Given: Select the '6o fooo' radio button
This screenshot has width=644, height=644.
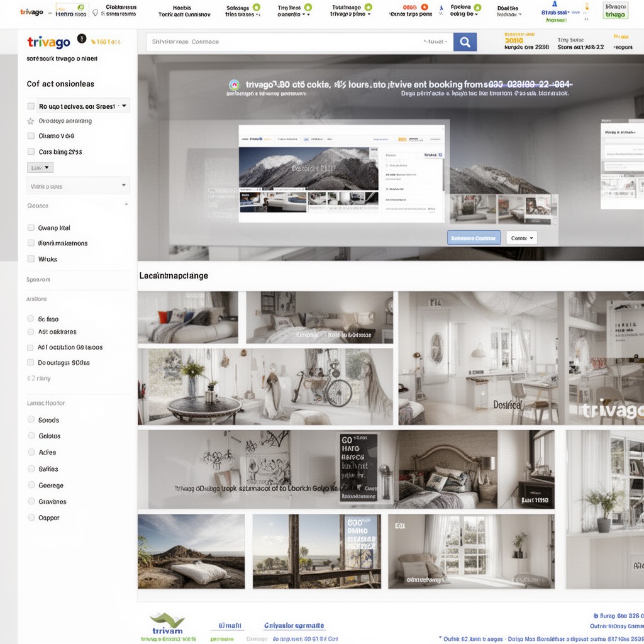Looking at the screenshot, I should [x=30, y=319].
